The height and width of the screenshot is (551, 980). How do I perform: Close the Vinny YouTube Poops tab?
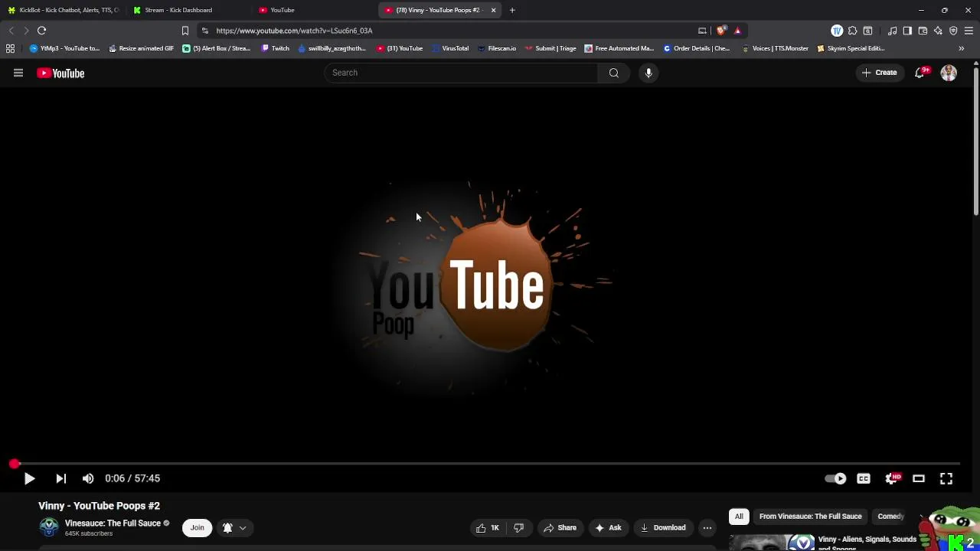tap(494, 10)
